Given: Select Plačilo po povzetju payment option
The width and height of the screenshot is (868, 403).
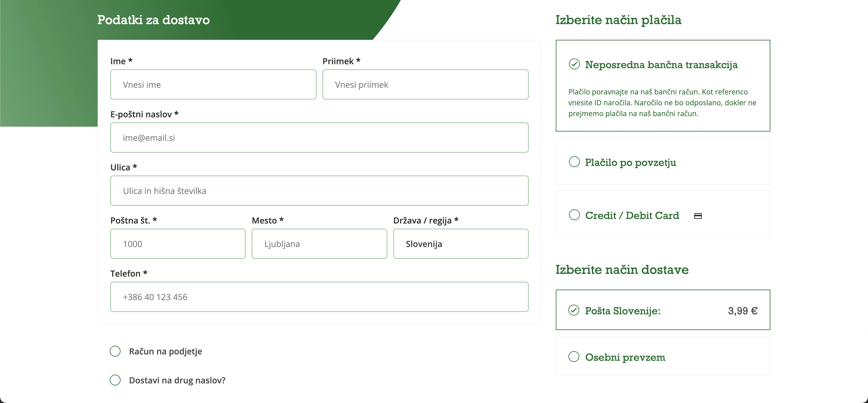Looking at the screenshot, I should click(574, 162).
